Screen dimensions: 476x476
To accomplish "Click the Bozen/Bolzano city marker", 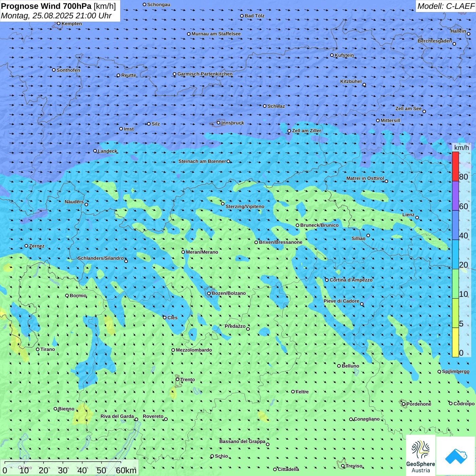I will point(209,293).
